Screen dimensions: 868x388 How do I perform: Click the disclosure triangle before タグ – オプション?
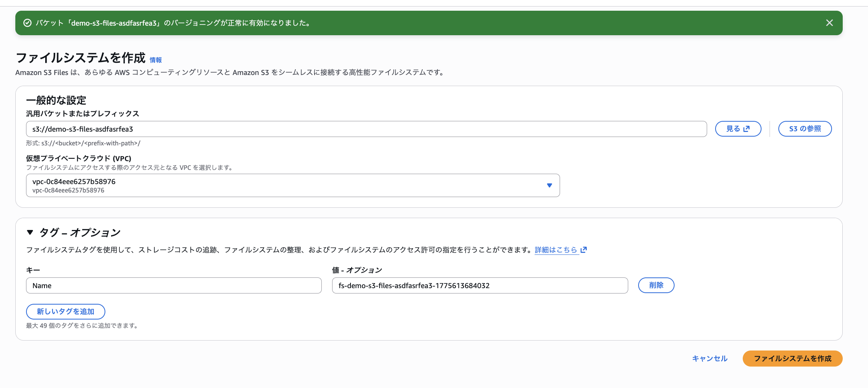click(x=29, y=232)
